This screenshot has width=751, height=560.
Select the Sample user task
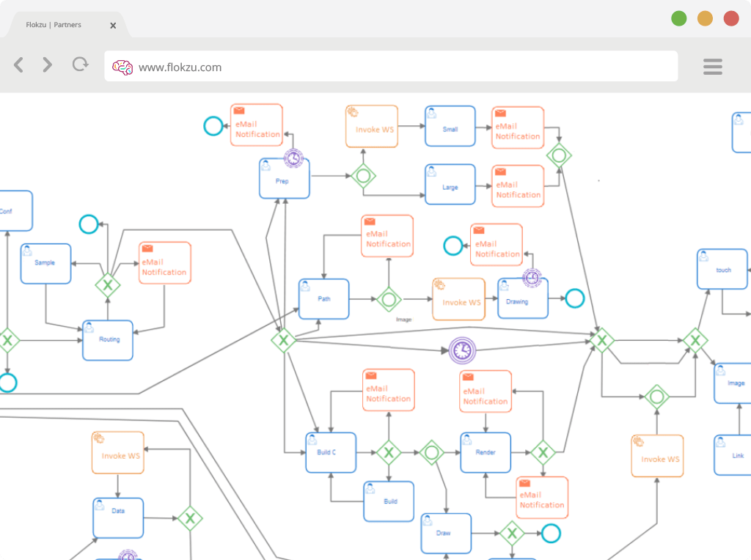tap(46, 264)
